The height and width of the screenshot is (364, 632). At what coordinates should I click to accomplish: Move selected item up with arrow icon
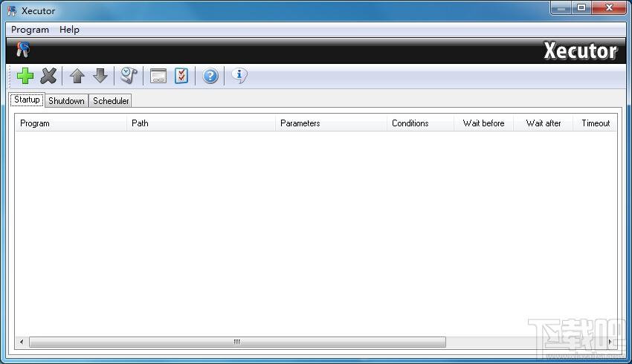[x=77, y=76]
